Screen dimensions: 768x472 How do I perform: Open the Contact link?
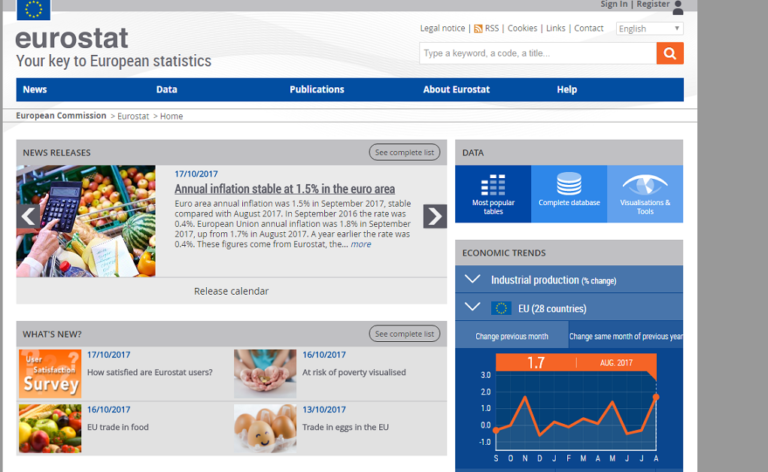[588, 28]
